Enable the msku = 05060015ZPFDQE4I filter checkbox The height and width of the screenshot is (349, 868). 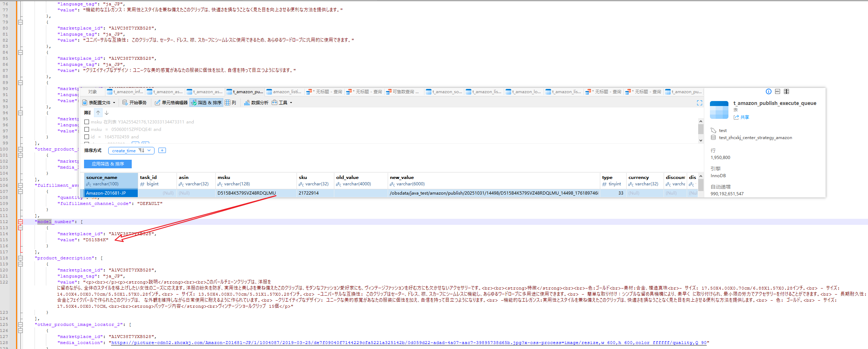(87, 129)
